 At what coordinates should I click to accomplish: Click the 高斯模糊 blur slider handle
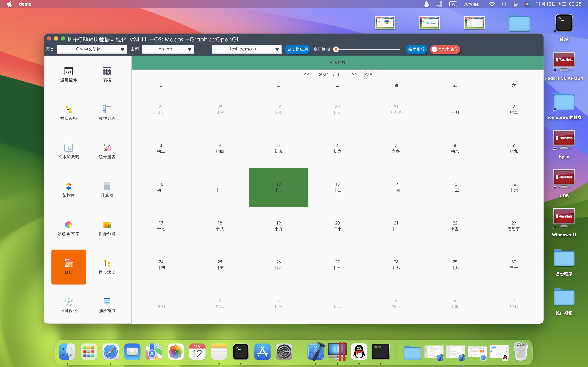[x=336, y=49]
